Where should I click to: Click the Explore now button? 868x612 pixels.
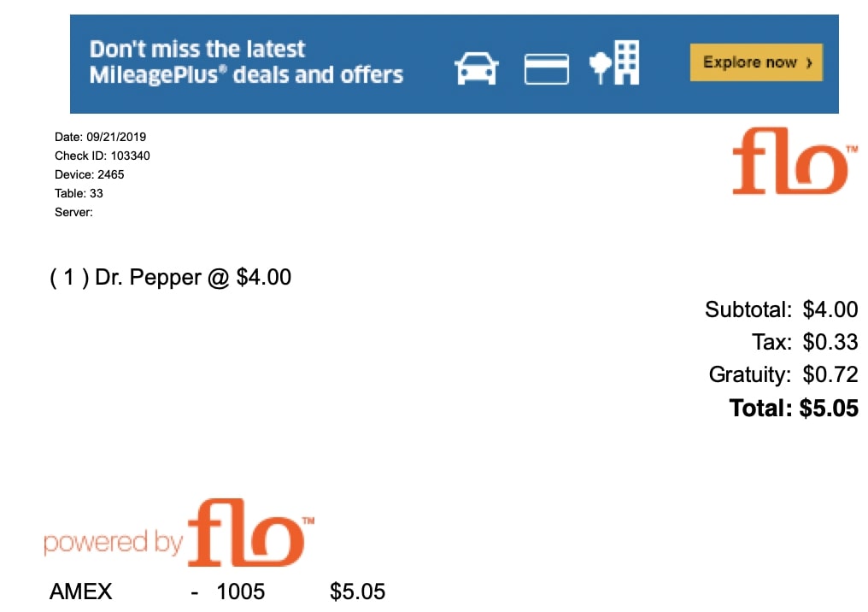click(756, 62)
